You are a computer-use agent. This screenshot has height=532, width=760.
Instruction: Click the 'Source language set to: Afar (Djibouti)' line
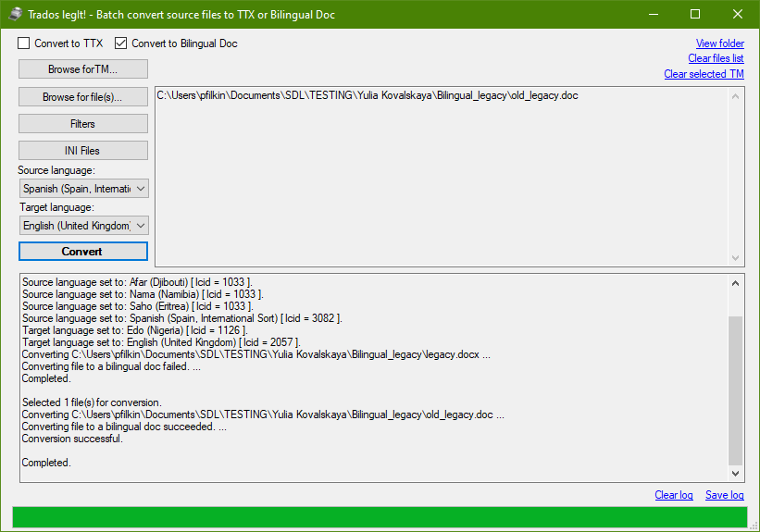tap(137, 282)
